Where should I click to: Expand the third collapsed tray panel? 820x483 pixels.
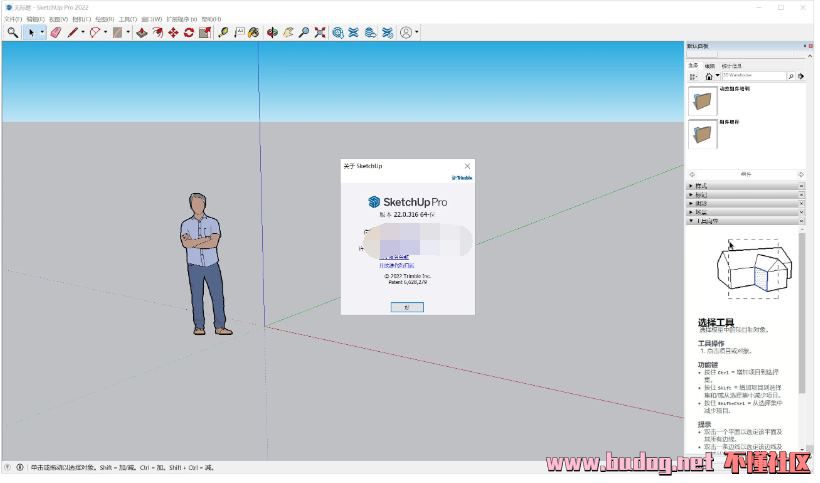tap(748, 204)
